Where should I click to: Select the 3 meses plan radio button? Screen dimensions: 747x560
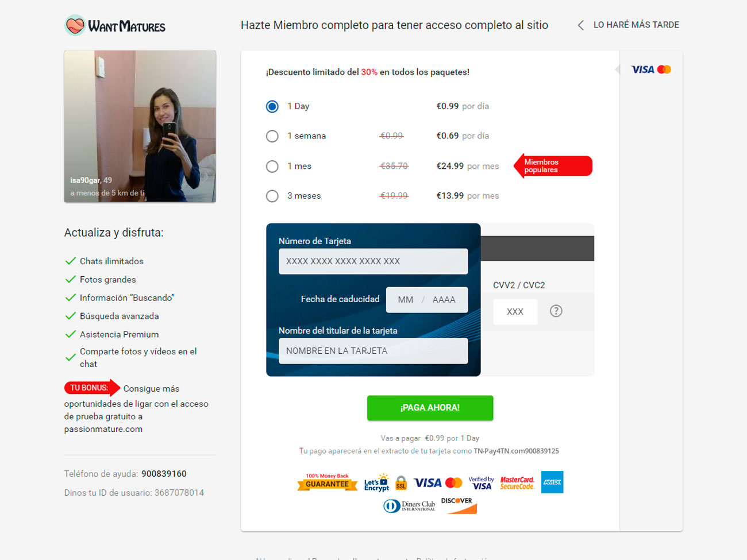[x=272, y=196]
